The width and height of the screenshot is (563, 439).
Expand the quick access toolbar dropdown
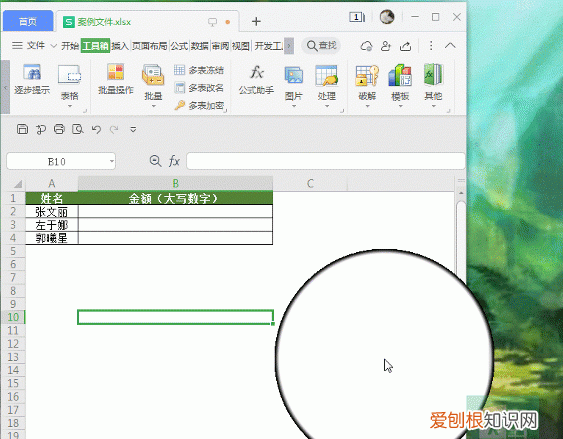click(133, 129)
